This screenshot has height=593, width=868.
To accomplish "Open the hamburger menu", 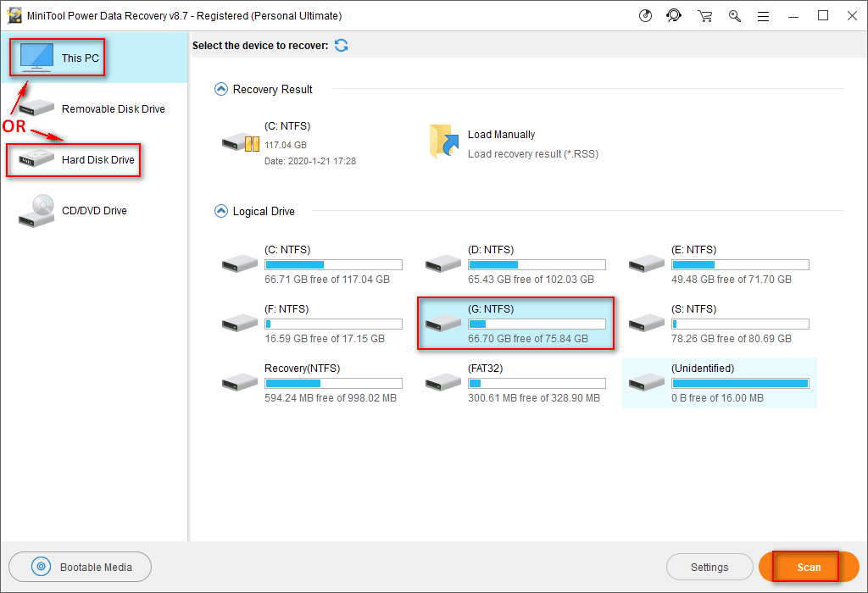I will [x=764, y=15].
